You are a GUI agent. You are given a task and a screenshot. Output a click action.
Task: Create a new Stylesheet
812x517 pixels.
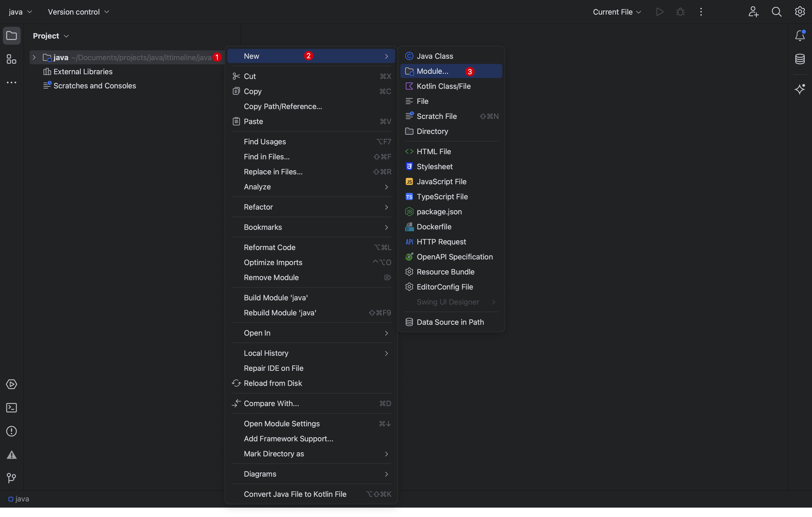(x=451, y=167)
